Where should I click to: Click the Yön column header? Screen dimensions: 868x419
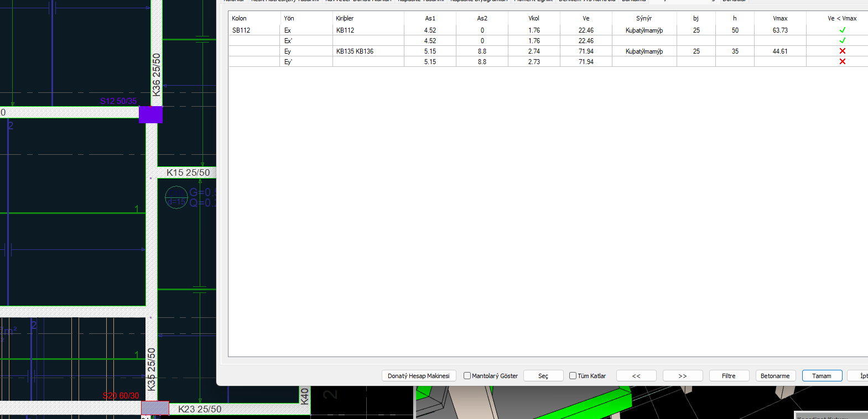pos(306,18)
